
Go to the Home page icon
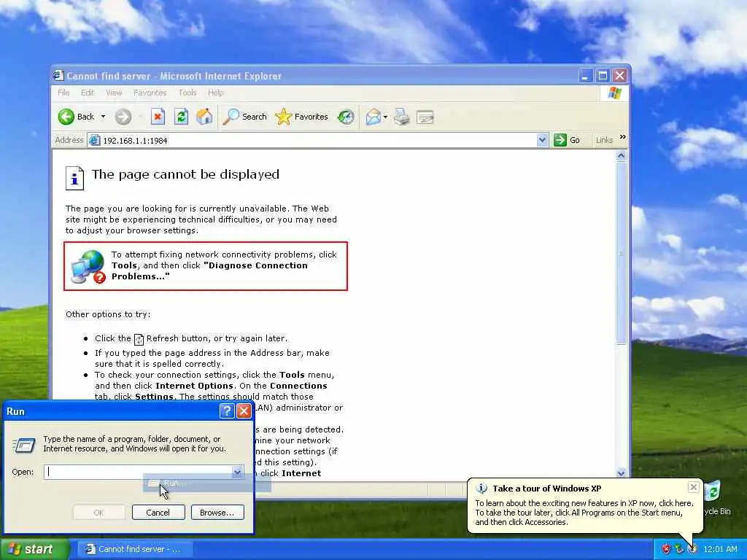[x=204, y=117]
